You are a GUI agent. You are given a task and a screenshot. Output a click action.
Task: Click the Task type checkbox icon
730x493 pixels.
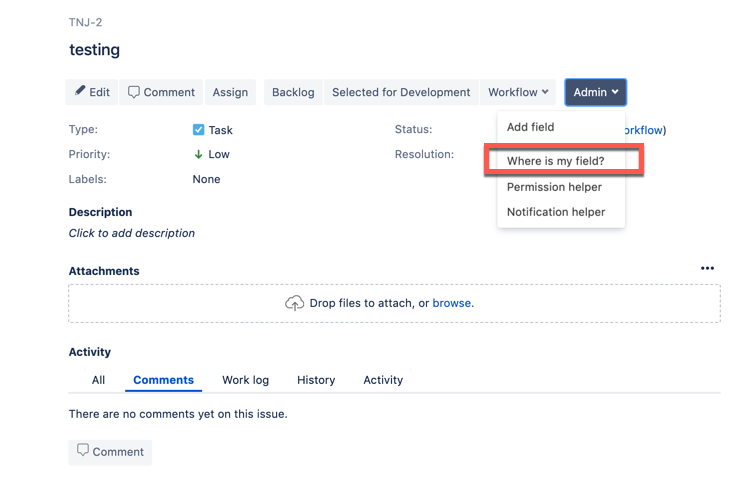point(198,130)
